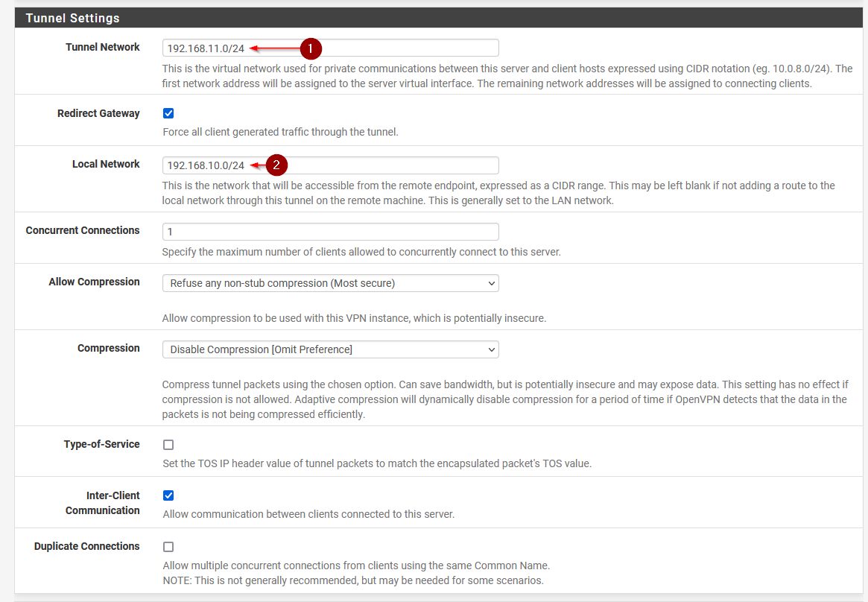Click the Compression field label
Screen dimensions: 868x602
(x=109, y=348)
